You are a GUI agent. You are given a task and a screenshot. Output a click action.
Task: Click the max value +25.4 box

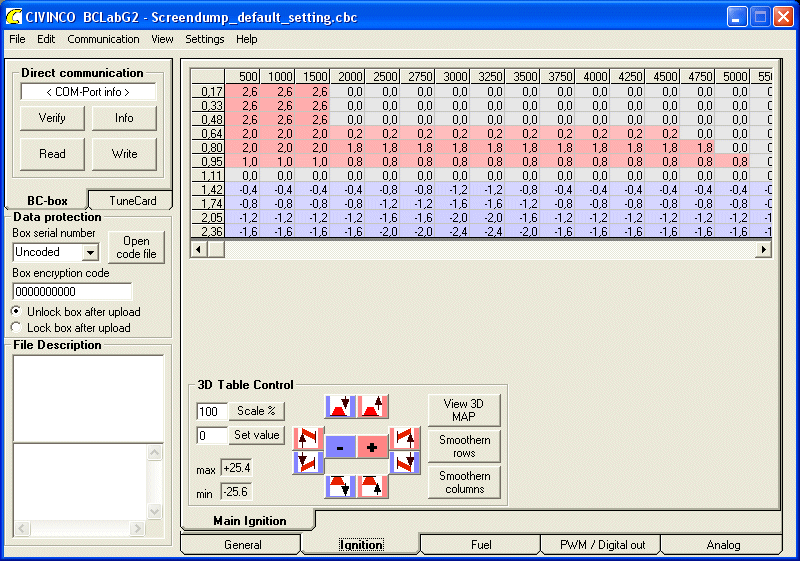(x=237, y=468)
